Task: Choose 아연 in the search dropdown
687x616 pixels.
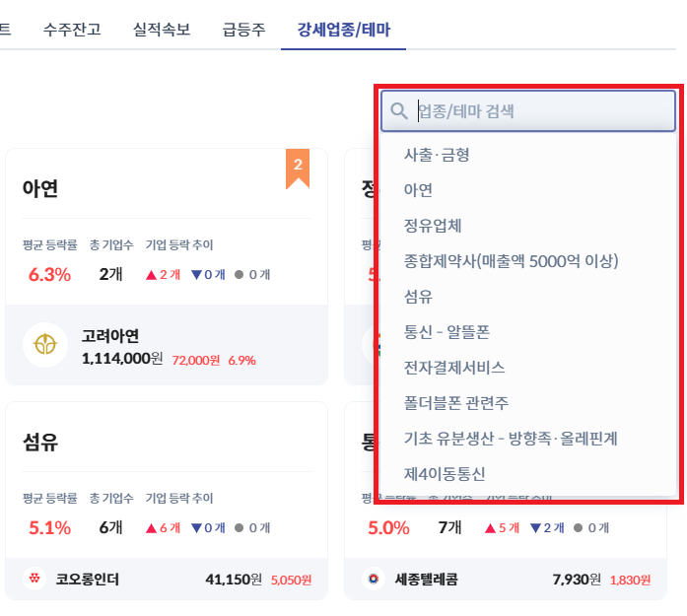Action: 418,190
